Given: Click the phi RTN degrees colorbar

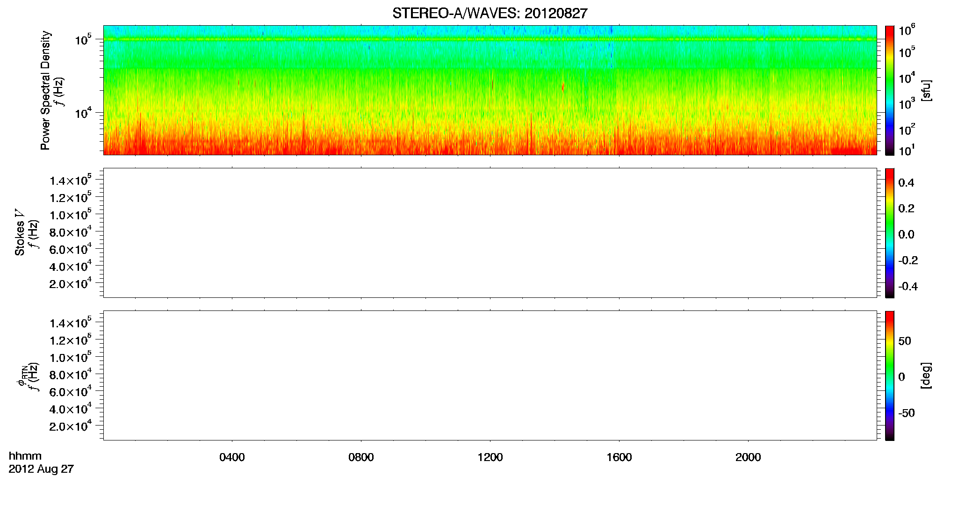Looking at the screenshot, I should [890, 375].
